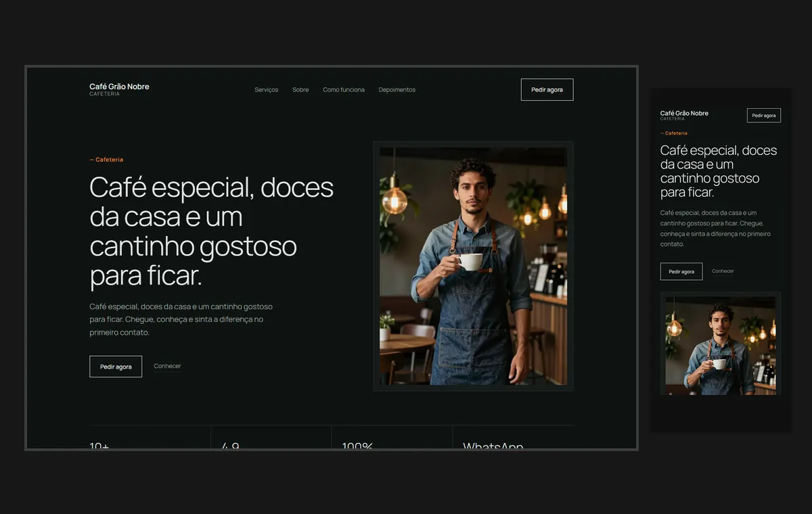
Task: Tap the mobile header Pedir agora button
Action: pyautogui.click(x=764, y=116)
